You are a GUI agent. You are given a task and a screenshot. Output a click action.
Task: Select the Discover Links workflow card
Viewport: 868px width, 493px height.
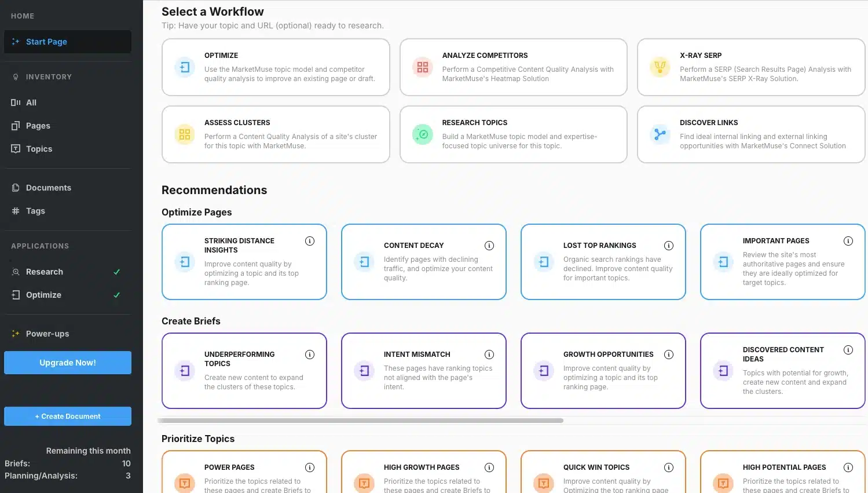(x=751, y=134)
